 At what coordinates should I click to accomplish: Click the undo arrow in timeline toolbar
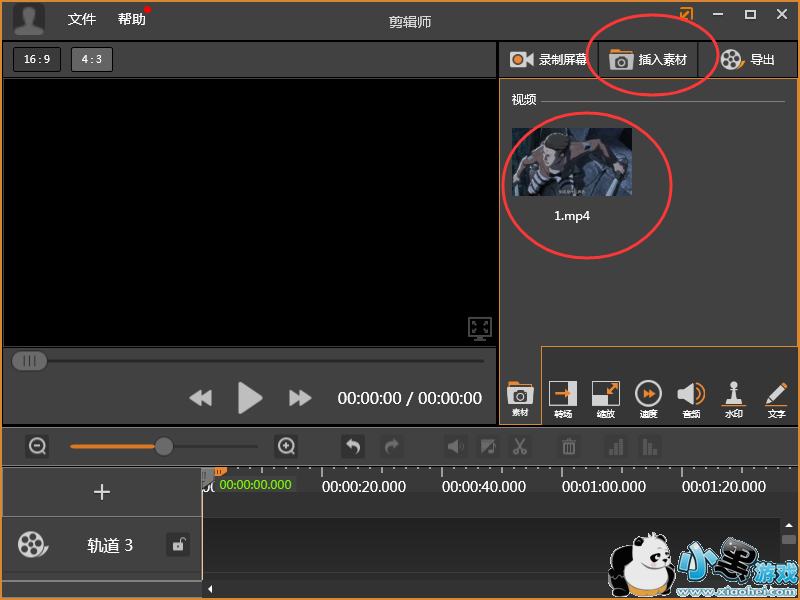(x=352, y=447)
